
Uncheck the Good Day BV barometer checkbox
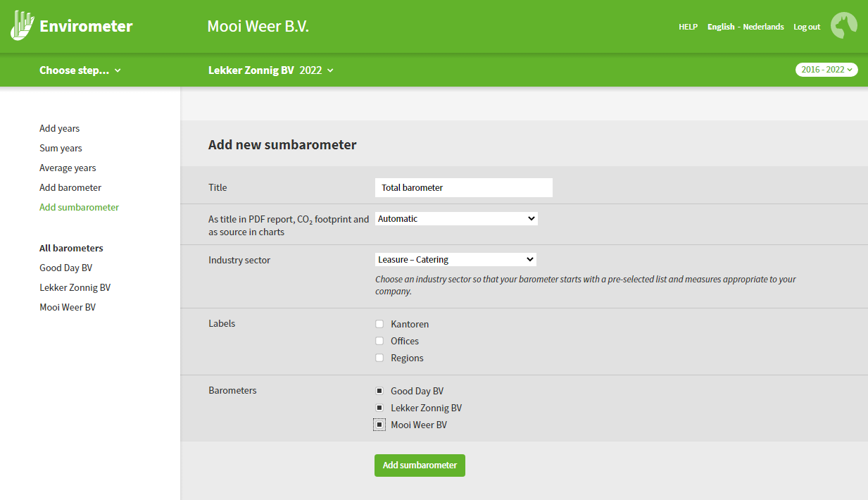click(379, 391)
